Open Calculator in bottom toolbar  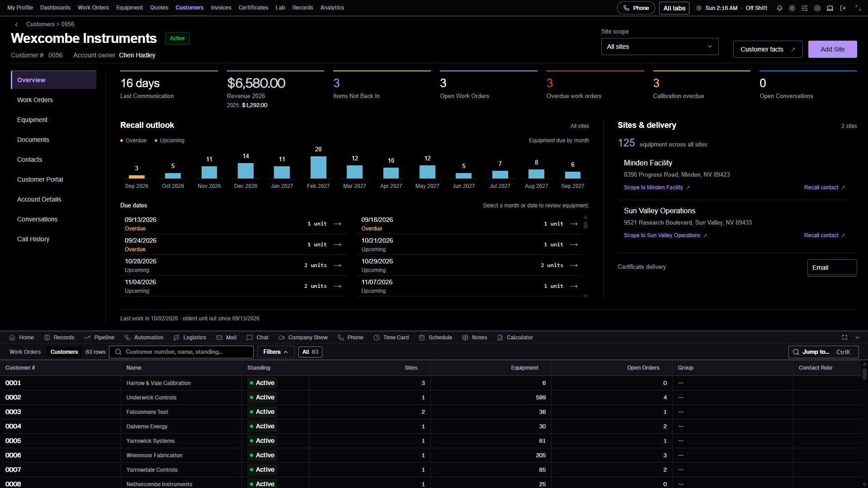pos(515,338)
